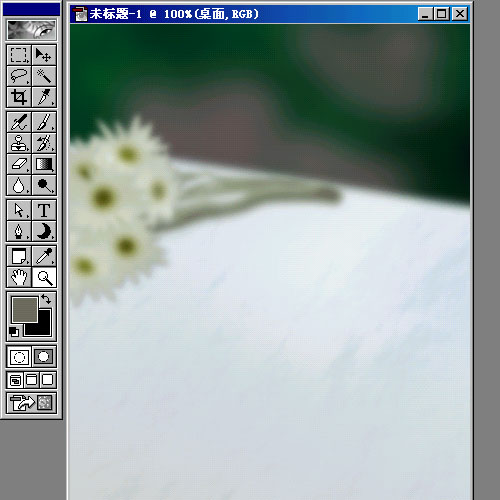Open the foreground color swatch
This screenshot has width=500, height=500.
[x=25, y=310]
